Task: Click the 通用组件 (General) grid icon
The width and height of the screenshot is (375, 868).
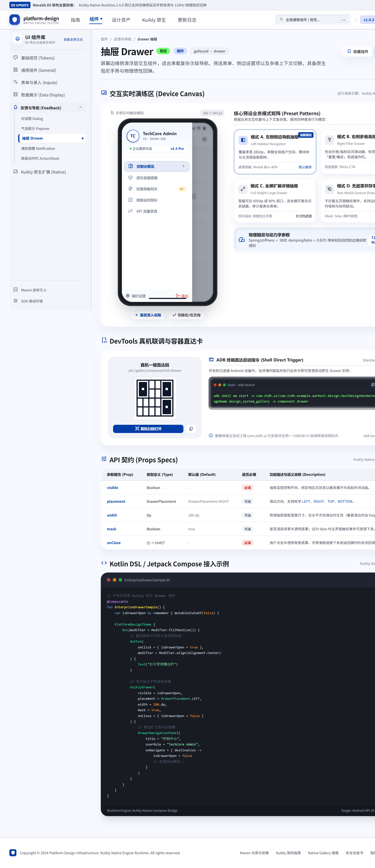Action: tap(16, 70)
